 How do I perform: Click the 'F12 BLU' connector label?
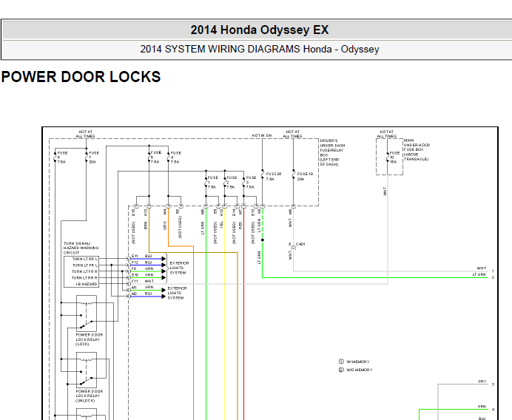tap(142, 262)
